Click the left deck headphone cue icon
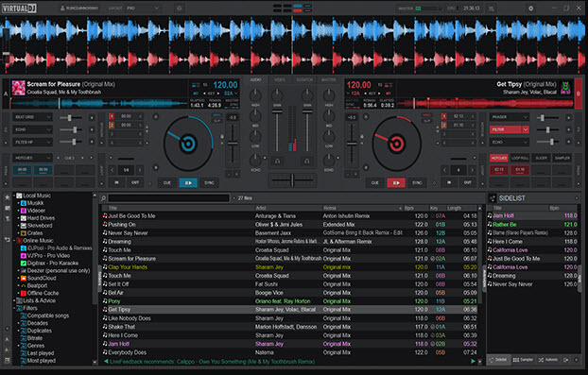 (277, 162)
